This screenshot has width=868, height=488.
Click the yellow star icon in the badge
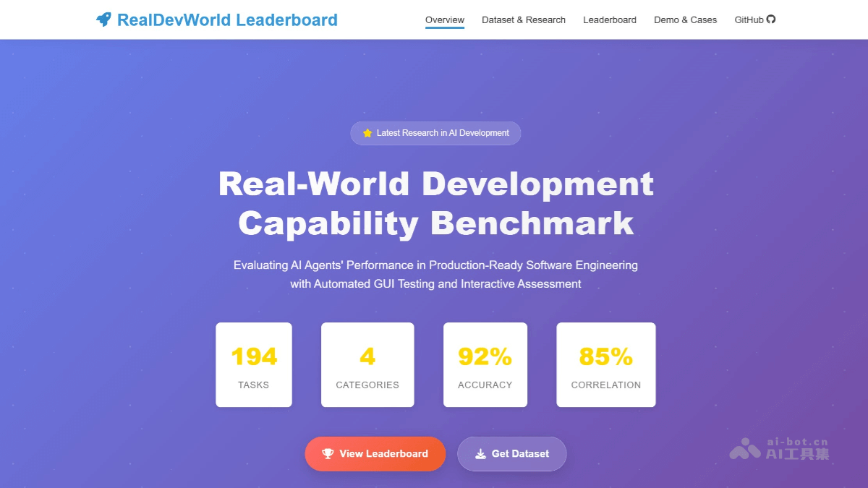367,132
